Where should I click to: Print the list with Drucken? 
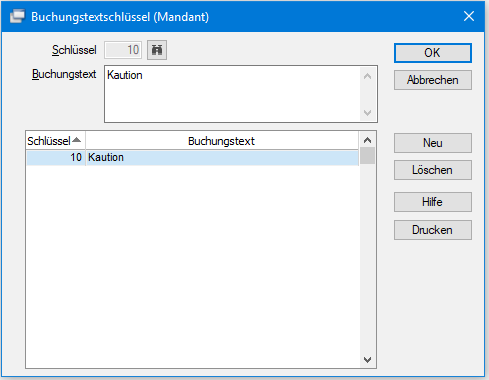pos(433,230)
